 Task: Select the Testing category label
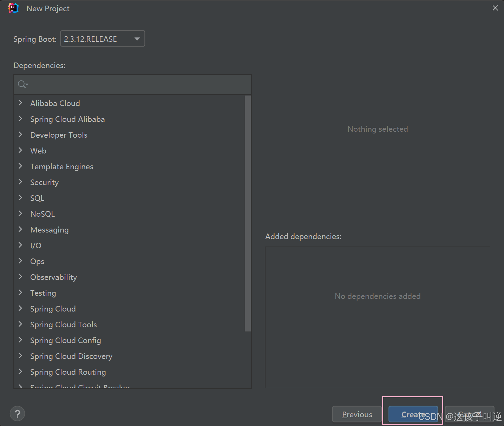click(x=43, y=293)
